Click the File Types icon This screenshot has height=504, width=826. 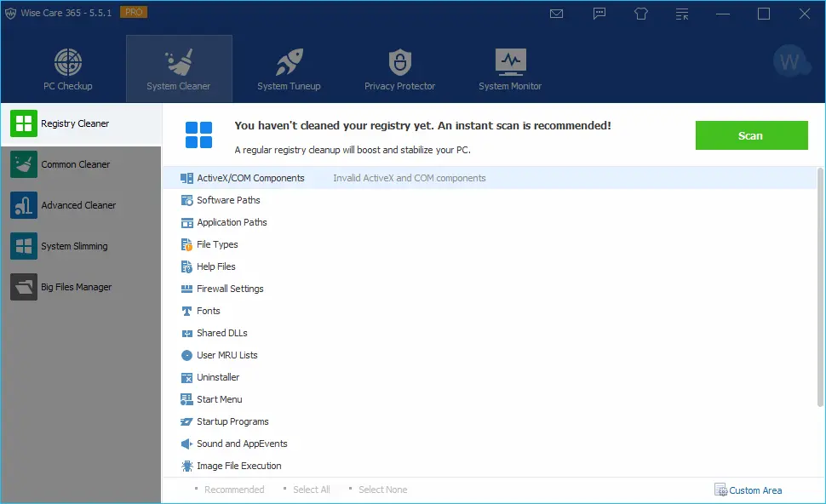pyautogui.click(x=186, y=245)
